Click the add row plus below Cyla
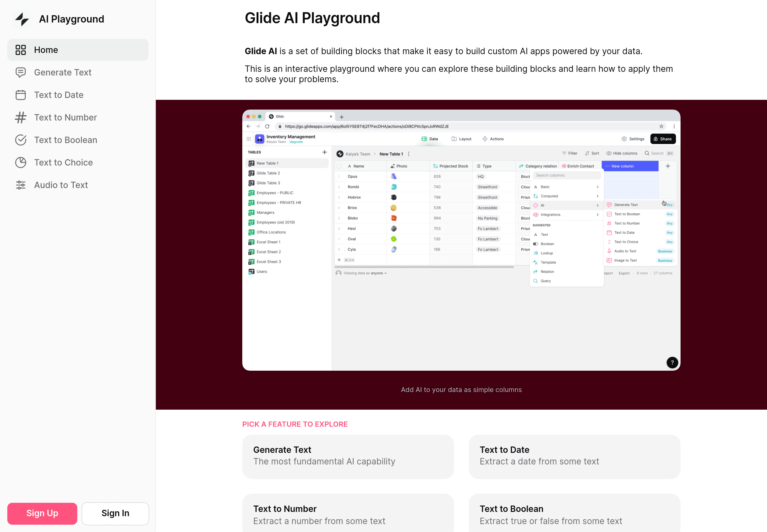 click(x=339, y=260)
